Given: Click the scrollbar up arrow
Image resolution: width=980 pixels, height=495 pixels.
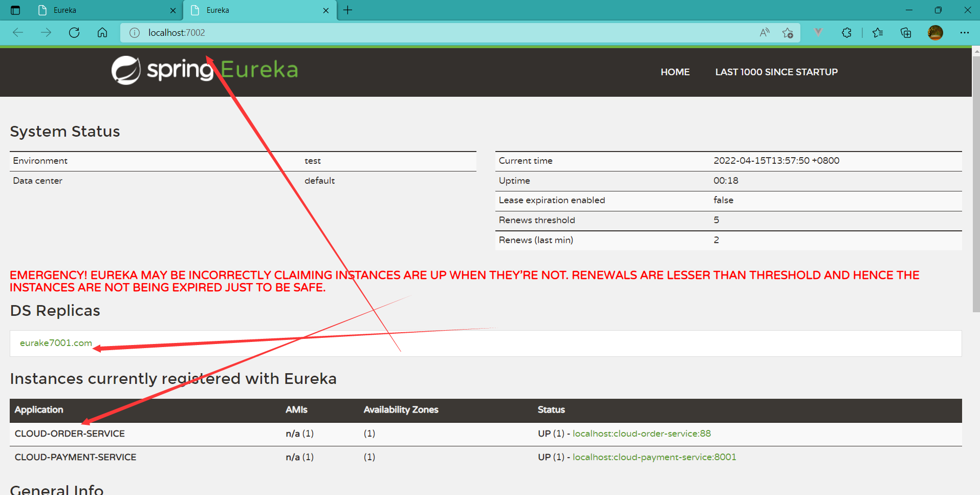Looking at the screenshot, I should (976, 51).
